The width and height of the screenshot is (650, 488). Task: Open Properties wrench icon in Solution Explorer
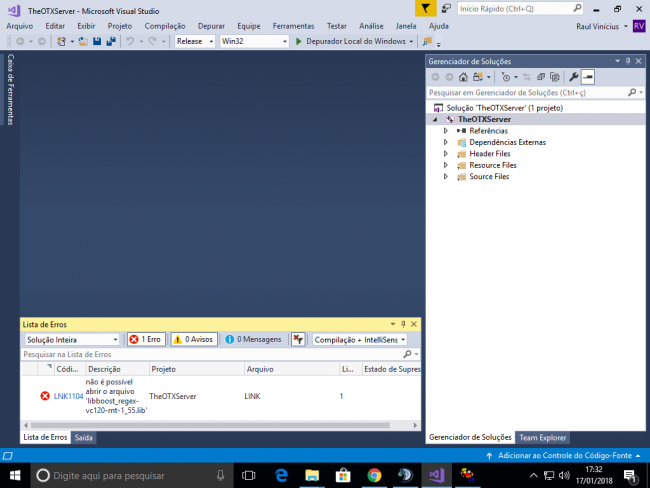tap(574, 77)
